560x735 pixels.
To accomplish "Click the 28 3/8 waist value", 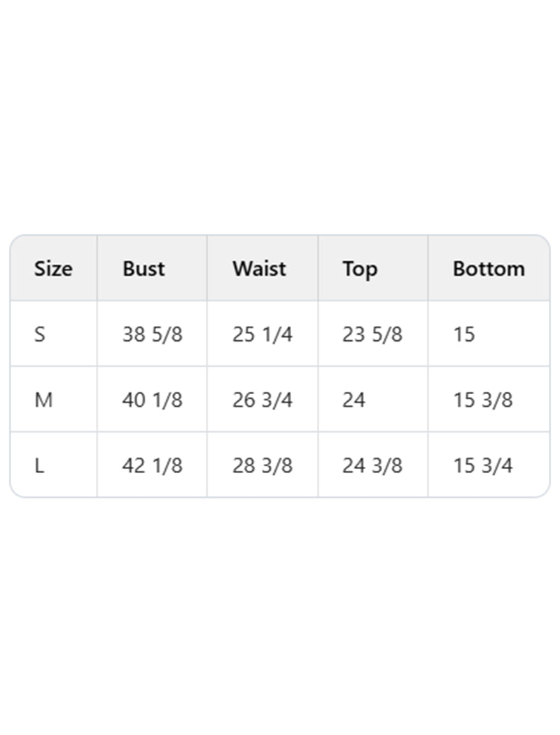I will point(262,465).
